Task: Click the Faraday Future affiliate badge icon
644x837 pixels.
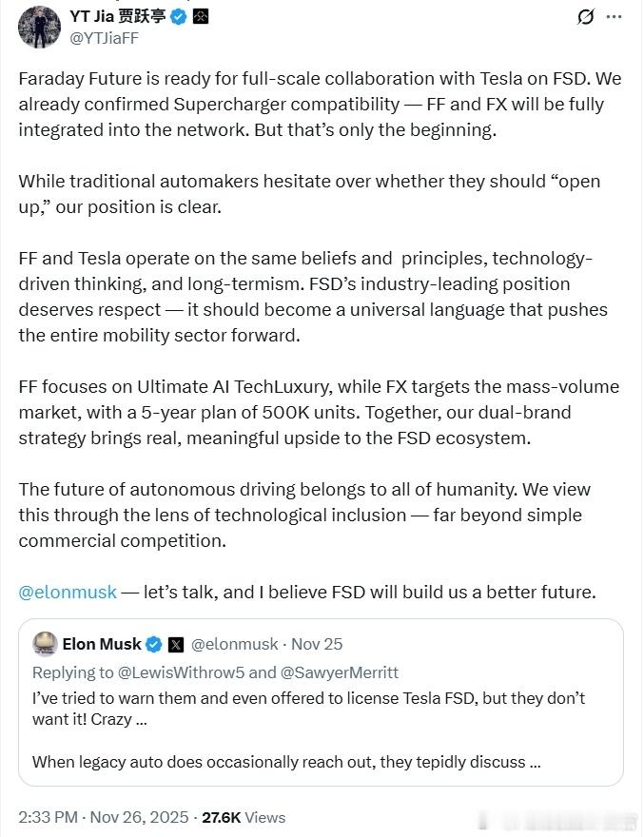Action: click(x=201, y=16)
